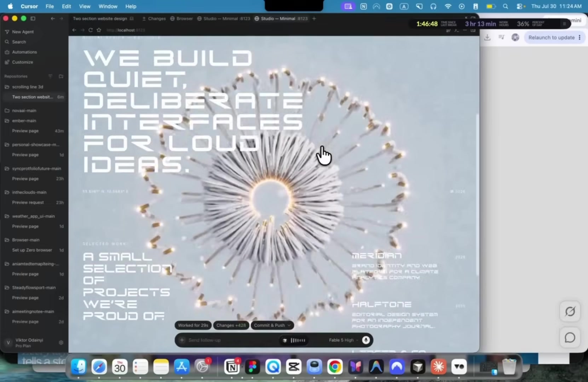Screen dimensions: 588x382
Task: Select the first Studio — Minimal :8123 tab
Action: coord(224,18)
